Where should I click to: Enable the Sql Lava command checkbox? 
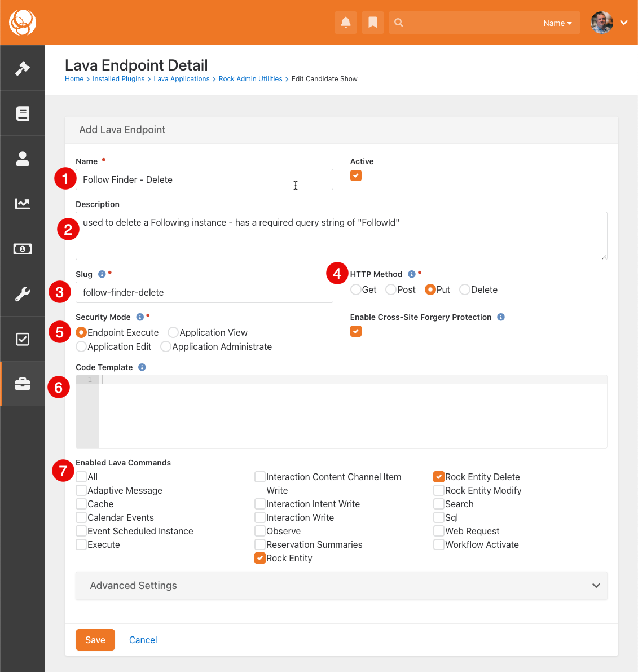(439, 517)
